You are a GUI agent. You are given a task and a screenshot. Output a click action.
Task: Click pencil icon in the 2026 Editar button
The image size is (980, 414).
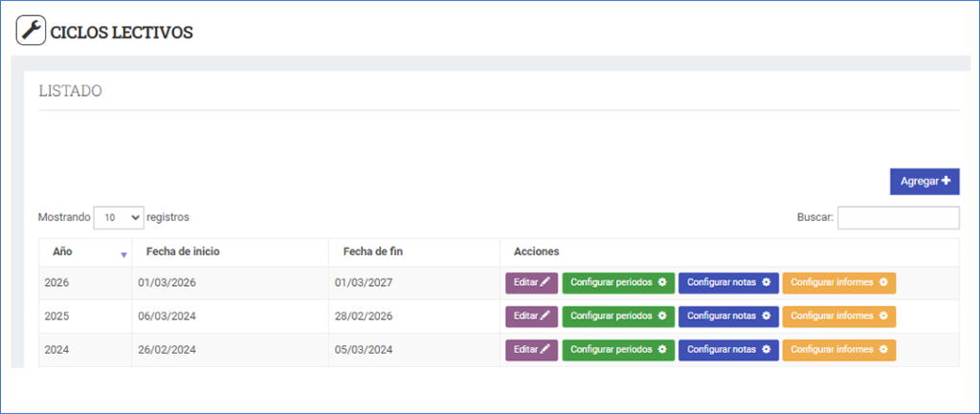point(546,283)
